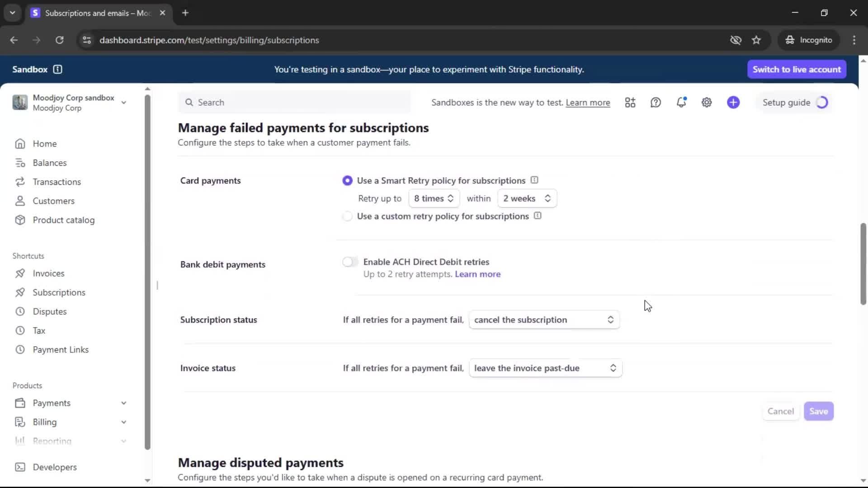Select the custom retry policy radio button

[347, 216]
